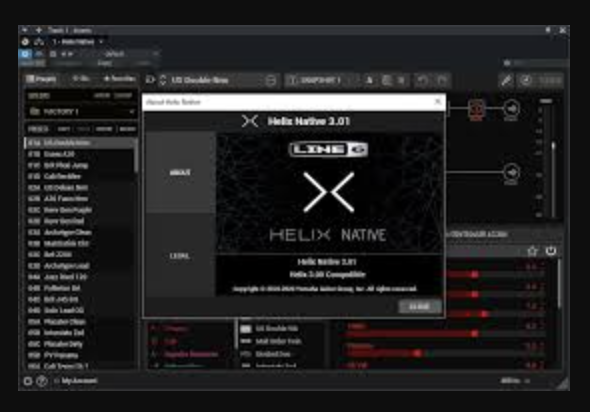Viewport: 590px width, 412px height.
Task: Close About Helix Native with the X
Action: click(437, 102)
